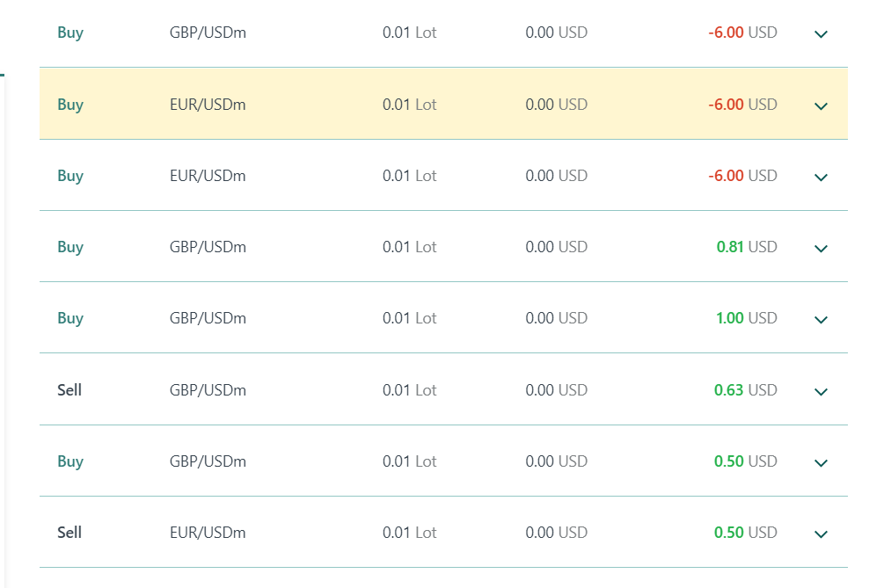Expand the highlighted EUR/USDm Buy trade
This screenshot has height=588, width=891.
(x=822, y=105)
